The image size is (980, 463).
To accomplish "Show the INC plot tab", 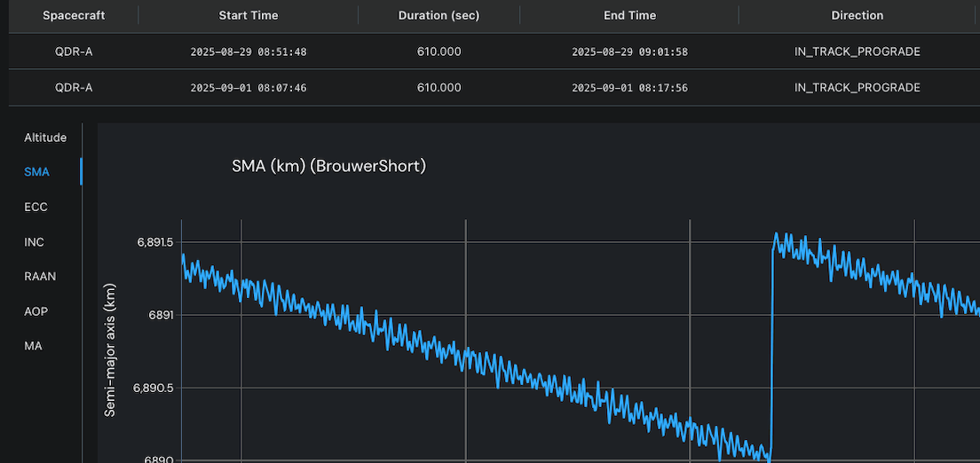I will (35, 242).
